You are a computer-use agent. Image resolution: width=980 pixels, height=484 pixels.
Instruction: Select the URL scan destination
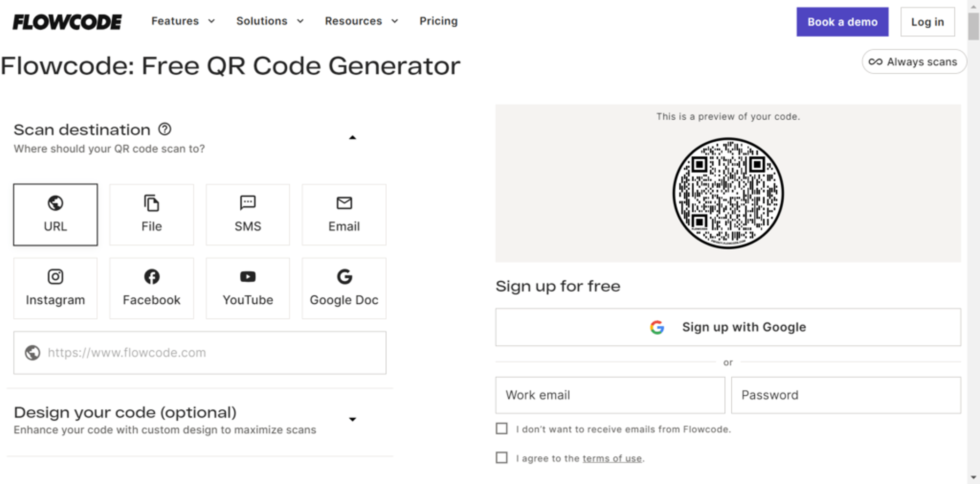[x=55, y=214]
